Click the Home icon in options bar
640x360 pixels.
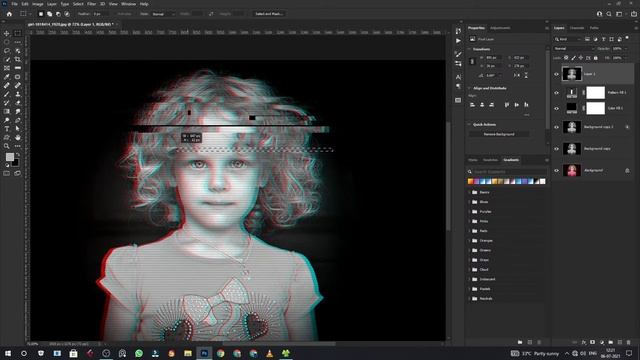point(9,14)
